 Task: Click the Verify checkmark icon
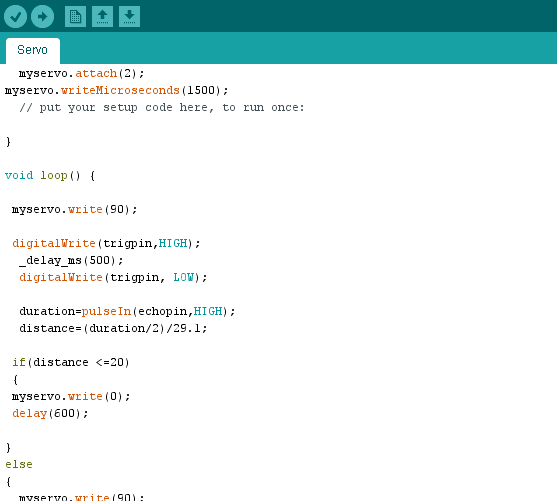click(15, 16)
